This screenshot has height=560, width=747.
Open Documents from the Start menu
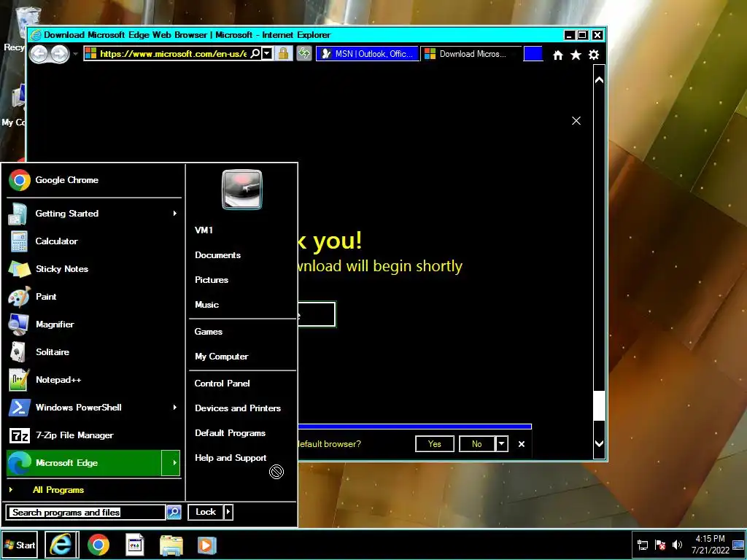click(217, 254)
